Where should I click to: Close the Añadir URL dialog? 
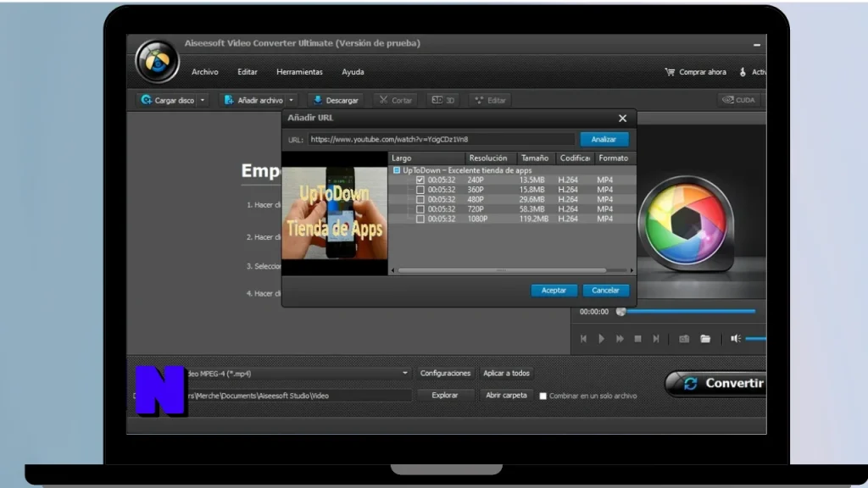[623, 119]
